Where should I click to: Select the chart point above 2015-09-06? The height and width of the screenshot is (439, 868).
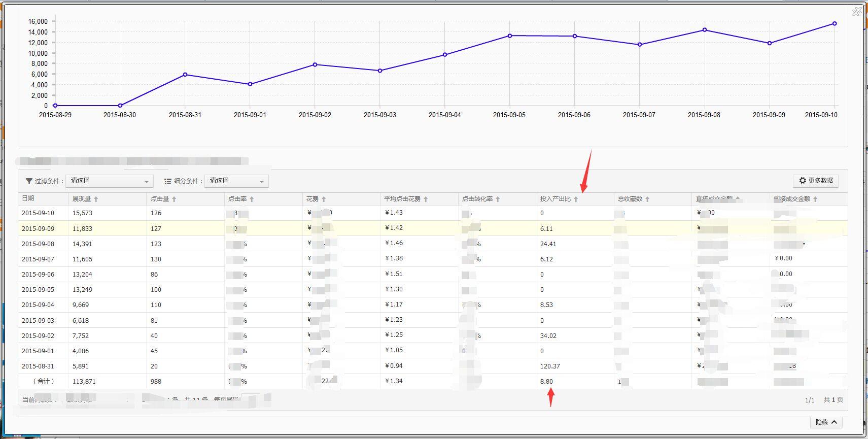[x=575, y=36]
